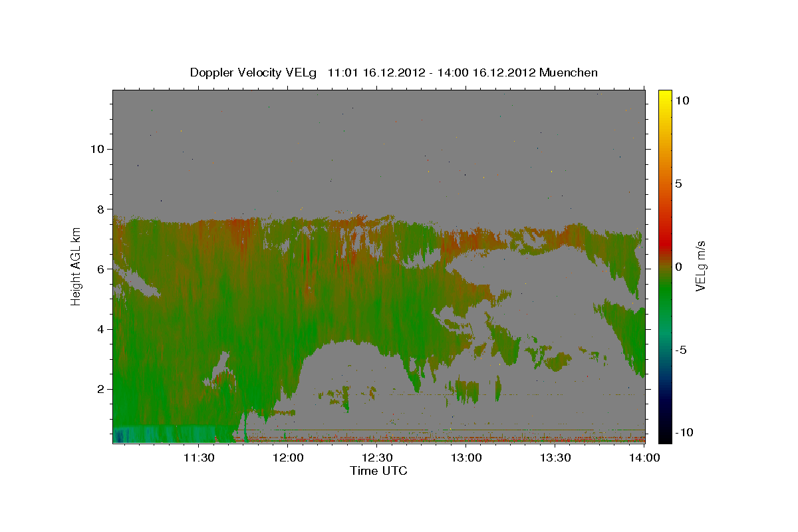Click the colorbar tick label 0
Viewport: 798px width, 532px height.
[678, 267]
